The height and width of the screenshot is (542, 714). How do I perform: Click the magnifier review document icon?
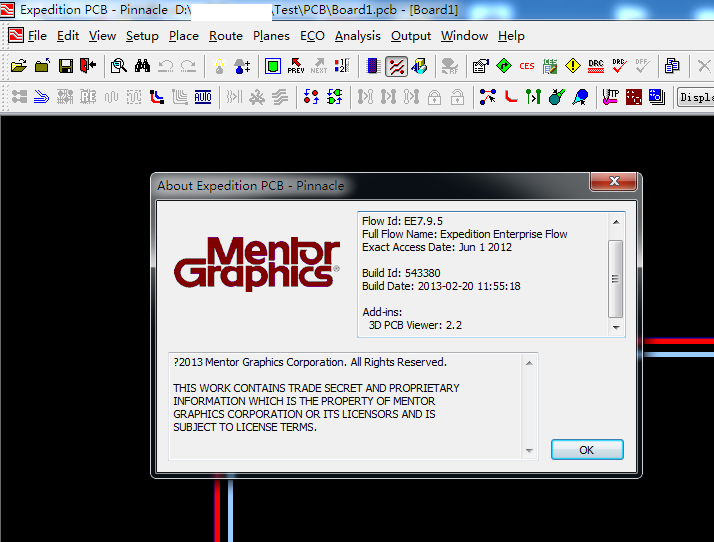tap(118, 66)
